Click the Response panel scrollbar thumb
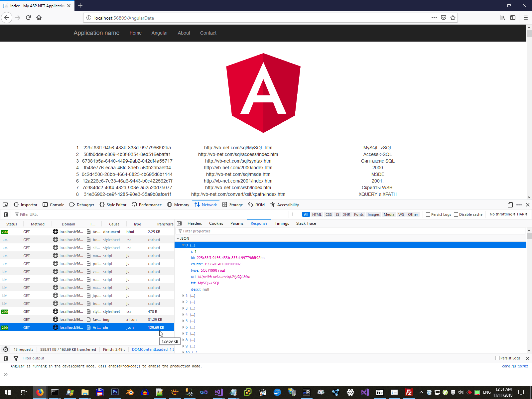 [x=529, y=236]
